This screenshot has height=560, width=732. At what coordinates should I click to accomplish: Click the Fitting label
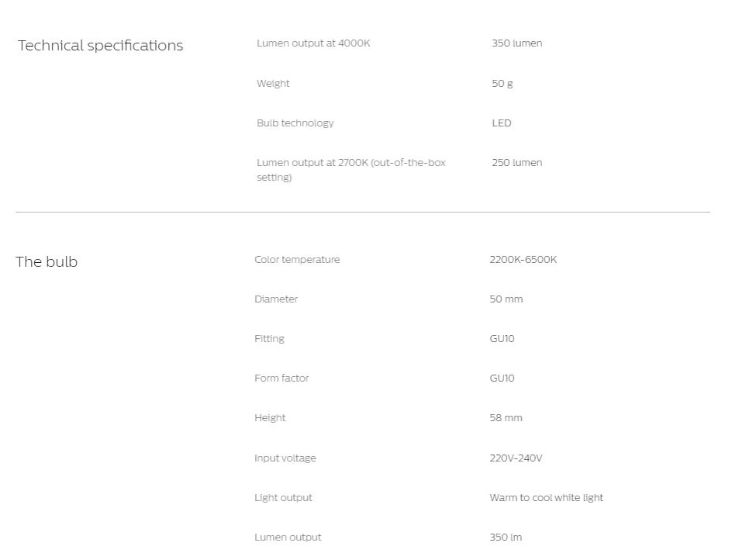(x=269, y=339)
